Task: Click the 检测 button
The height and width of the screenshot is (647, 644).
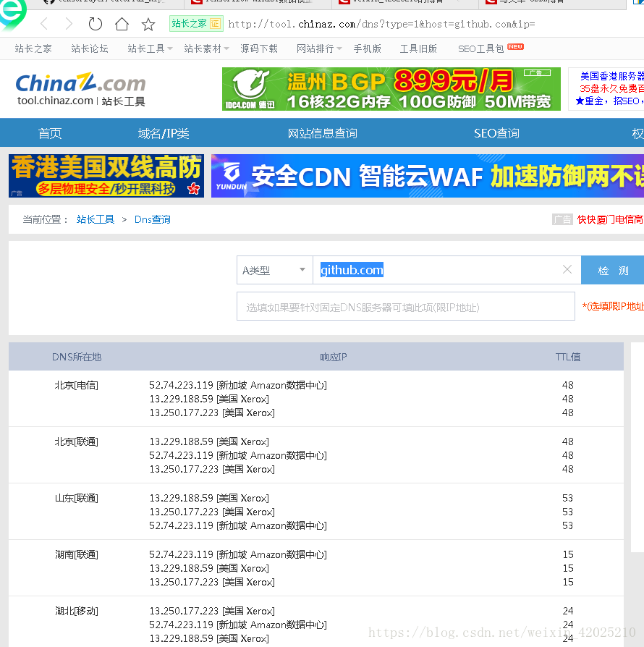Action: coord(612,270)
